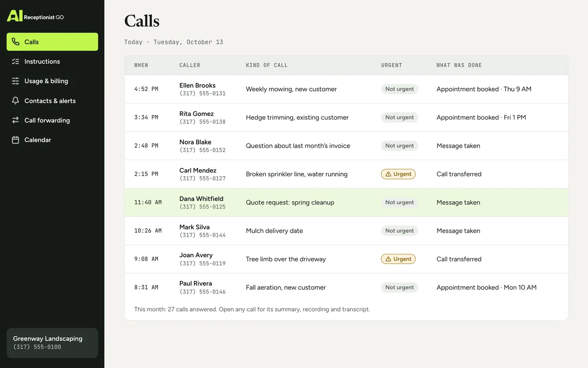
Task: Click "Tree limb over the driveway"
Action: (x=286, y=259)
